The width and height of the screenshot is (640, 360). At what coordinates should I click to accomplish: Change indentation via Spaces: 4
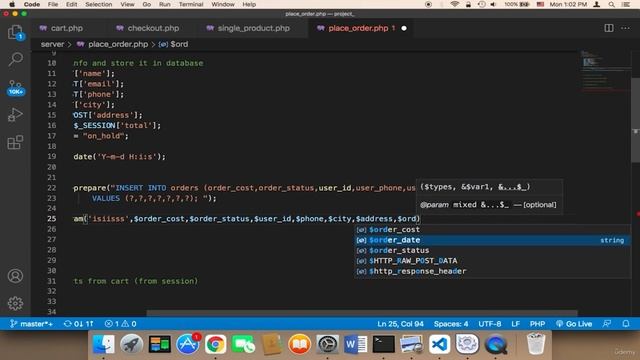451,324
